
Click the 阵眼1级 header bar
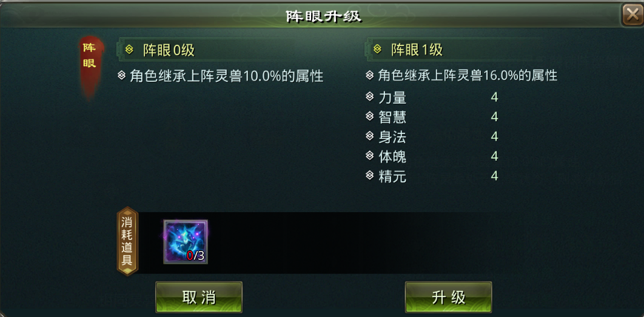(x=454, y=50)
